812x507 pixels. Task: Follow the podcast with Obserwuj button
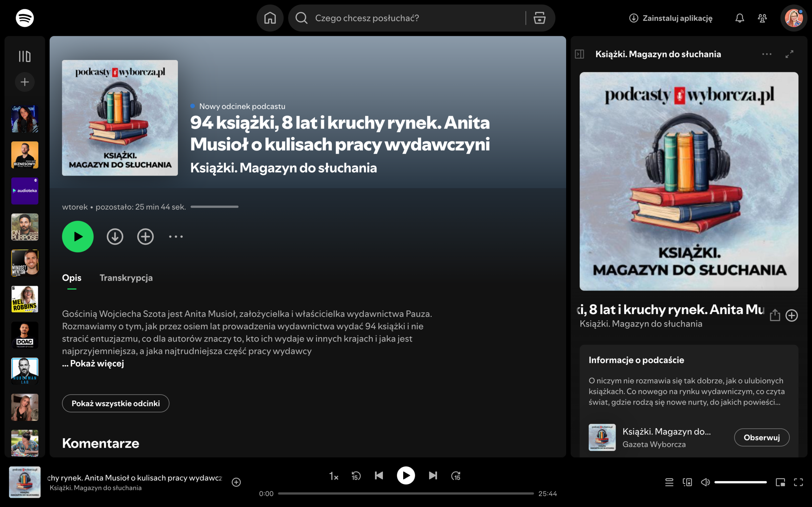(761, 438)
